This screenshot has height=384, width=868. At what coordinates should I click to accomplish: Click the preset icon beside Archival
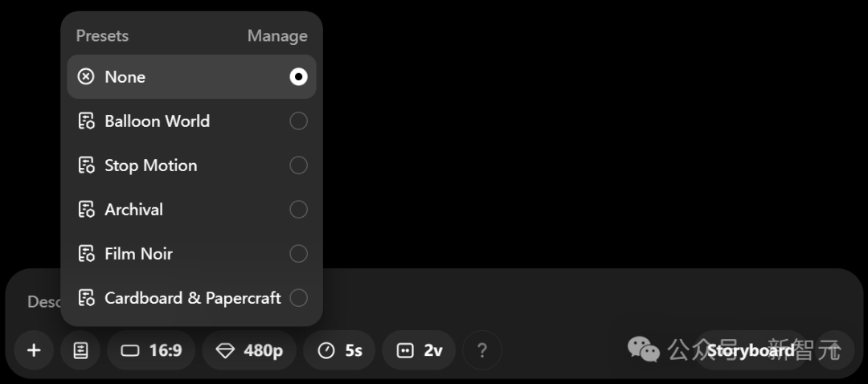coord(86,209)
